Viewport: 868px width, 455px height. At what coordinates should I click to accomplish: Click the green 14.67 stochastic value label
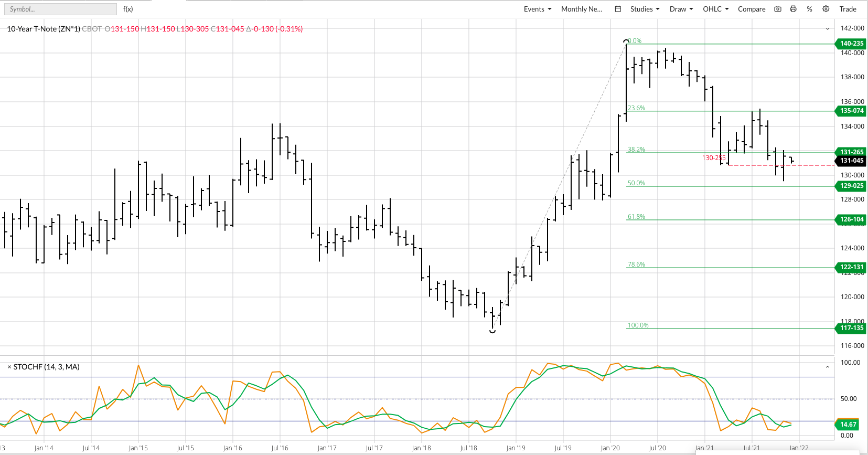tap(848, 424)
